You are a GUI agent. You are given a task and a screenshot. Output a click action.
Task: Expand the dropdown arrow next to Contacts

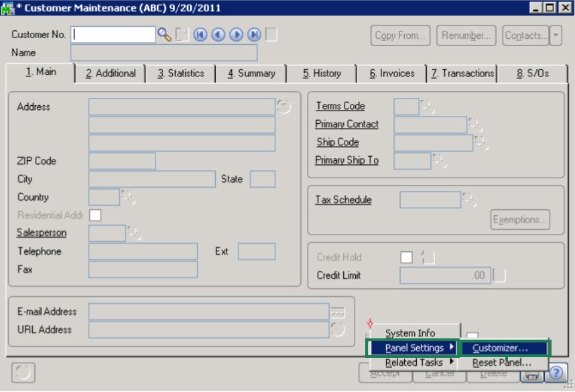(556, 36)
